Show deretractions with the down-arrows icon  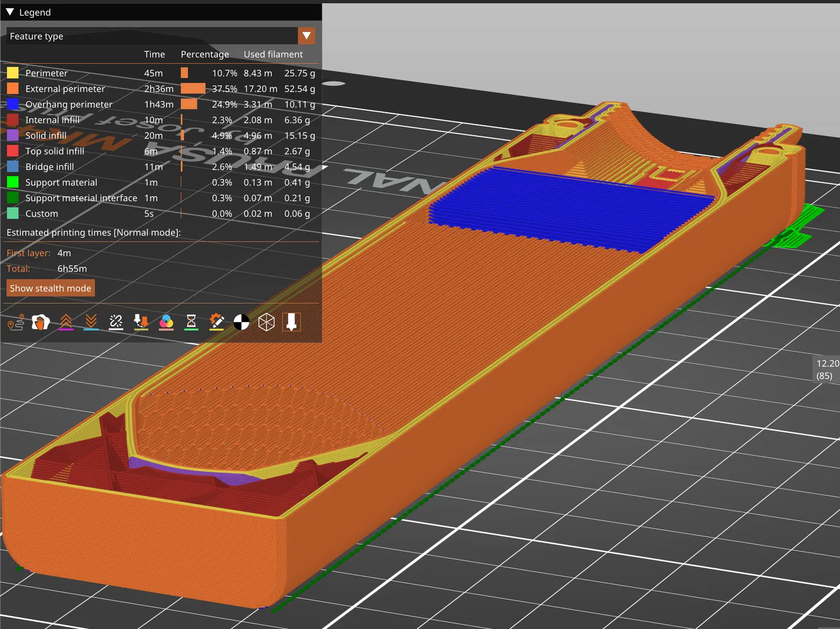pyautogui.click(x=91, y=322)
